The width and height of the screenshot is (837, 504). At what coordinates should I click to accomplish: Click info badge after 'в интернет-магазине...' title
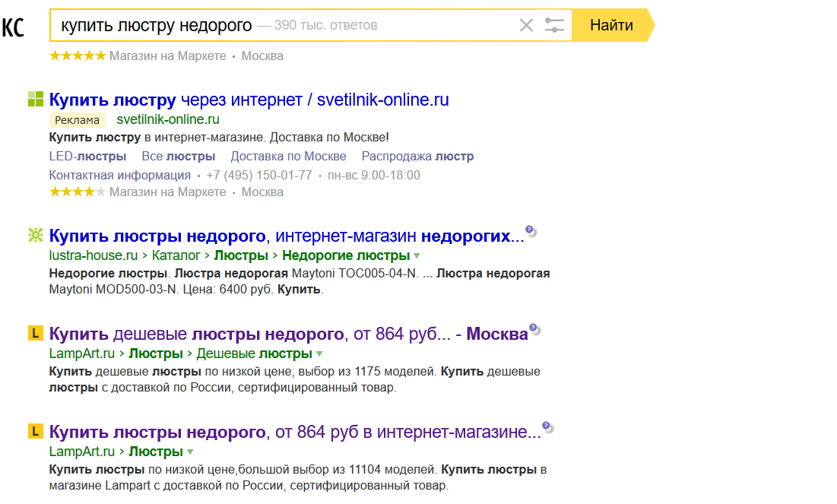[547, 427]
